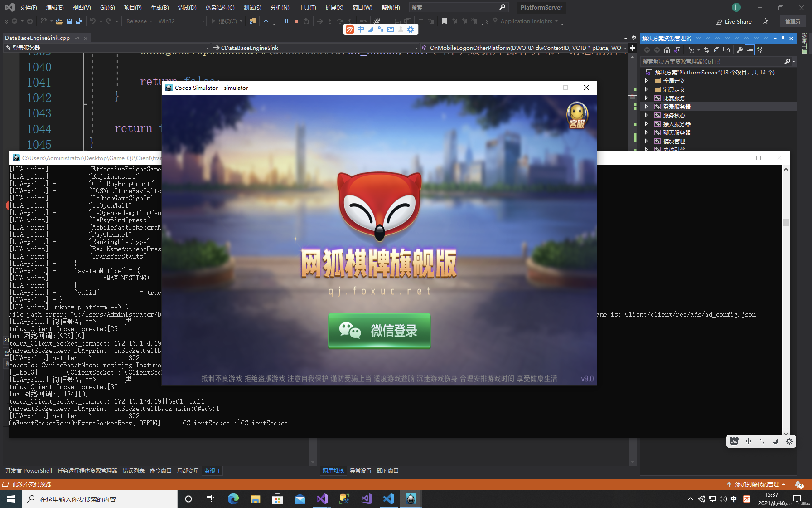Click the bookmark toolbar icon
812x508 pixels.
pyautogui.click(x=444, y=21)
